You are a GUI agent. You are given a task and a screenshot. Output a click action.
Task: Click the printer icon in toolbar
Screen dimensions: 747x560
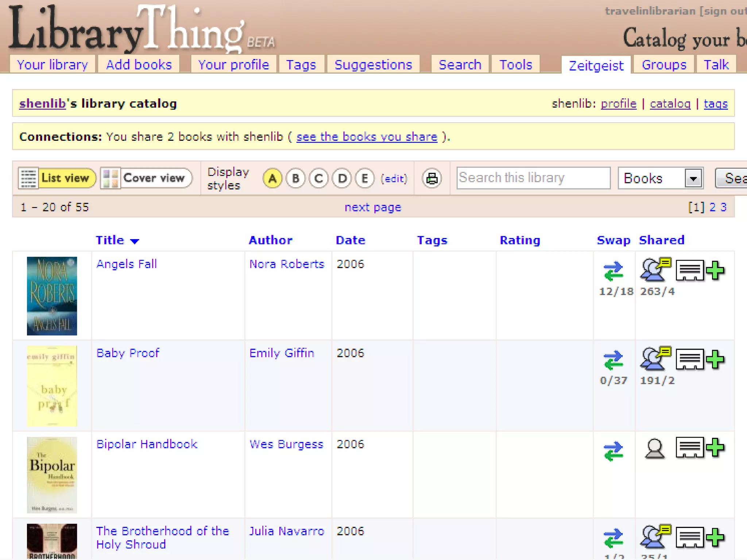coord(432,178)
